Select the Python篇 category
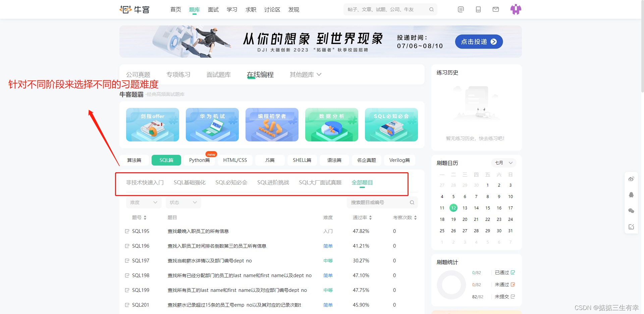 pyautogui.click(x=200, y=160)
